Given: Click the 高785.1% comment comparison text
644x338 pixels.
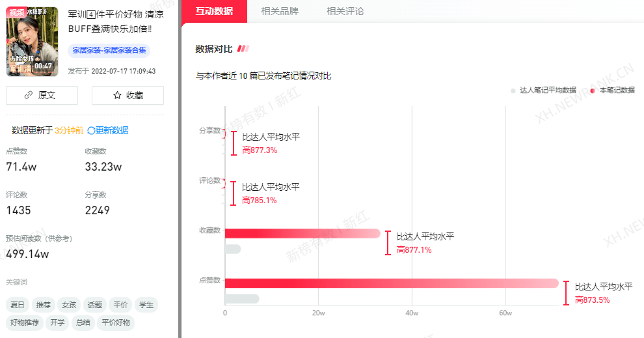Looking at the screenshot, I should pos(260,200).
